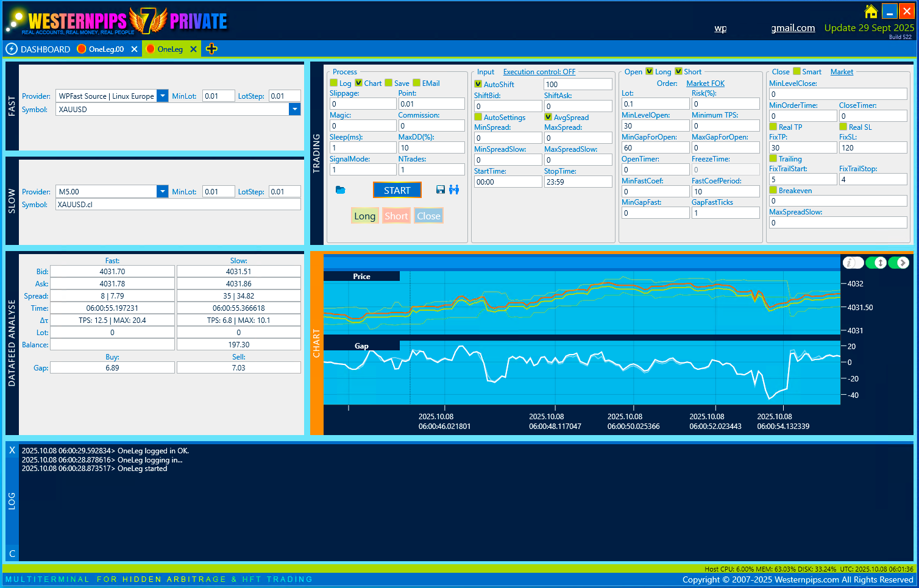Click the floppy disk save settings icon
Viewport: 919px width, 588px height.
click(x=441, y=190)
